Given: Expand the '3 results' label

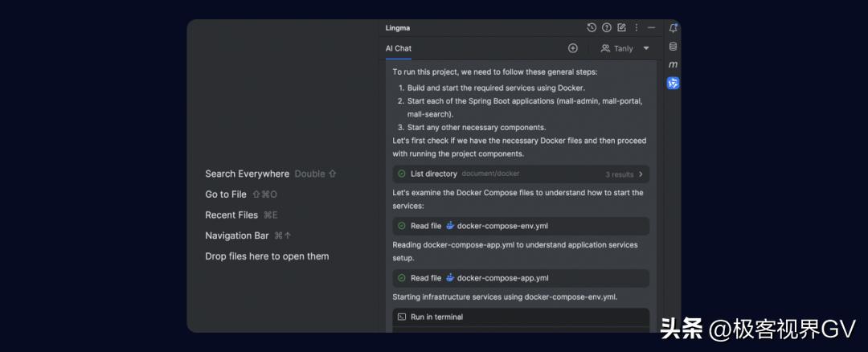Looking at the screenshot, I should pyautogui.click(x=619, y=174).
